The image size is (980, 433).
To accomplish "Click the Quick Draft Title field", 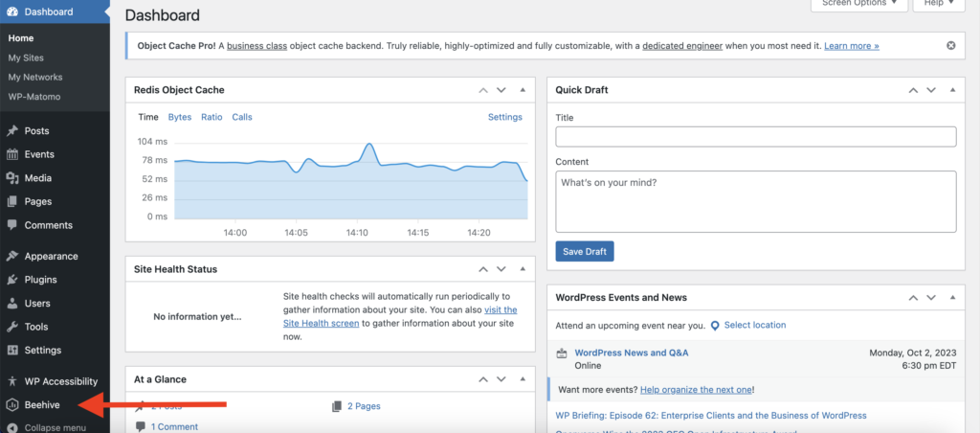I will pos(756,137).
